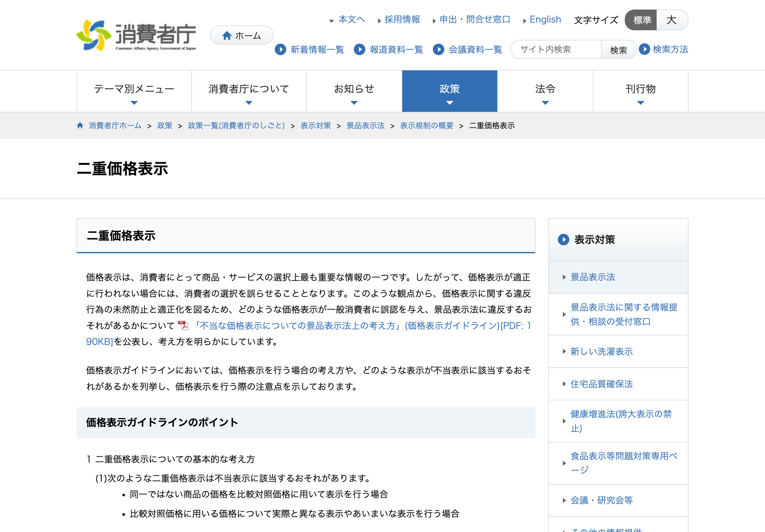Open 消費者庁ホーム breadcrumb link
The height and width of the screenshot is (532, 765).
coord(115,126)
